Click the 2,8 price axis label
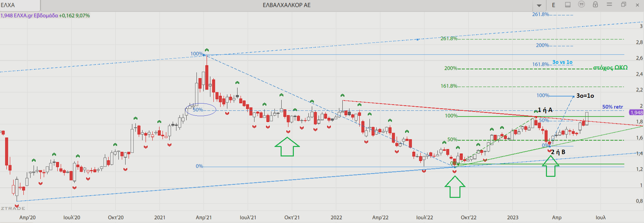Viewport: 644px width, 223px height. tap(639, 42)
